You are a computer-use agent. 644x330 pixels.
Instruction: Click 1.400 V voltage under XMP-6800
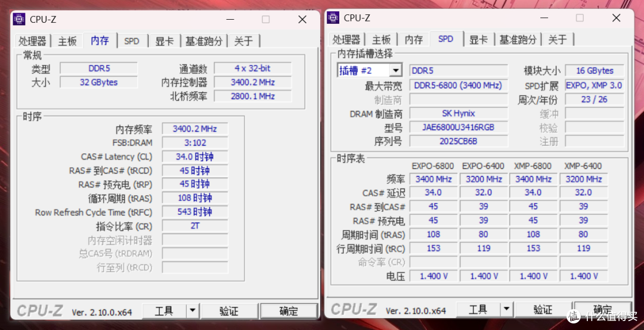point(534,276)
